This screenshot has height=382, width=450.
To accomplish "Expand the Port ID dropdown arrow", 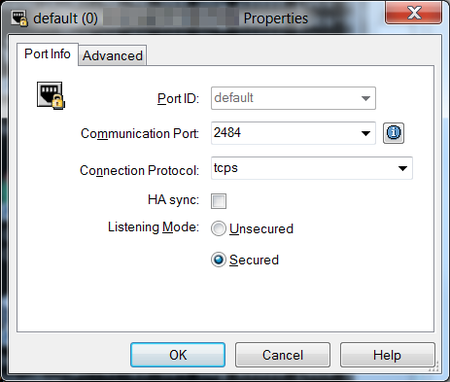I will pyautogui.click(x=366, y=98).
